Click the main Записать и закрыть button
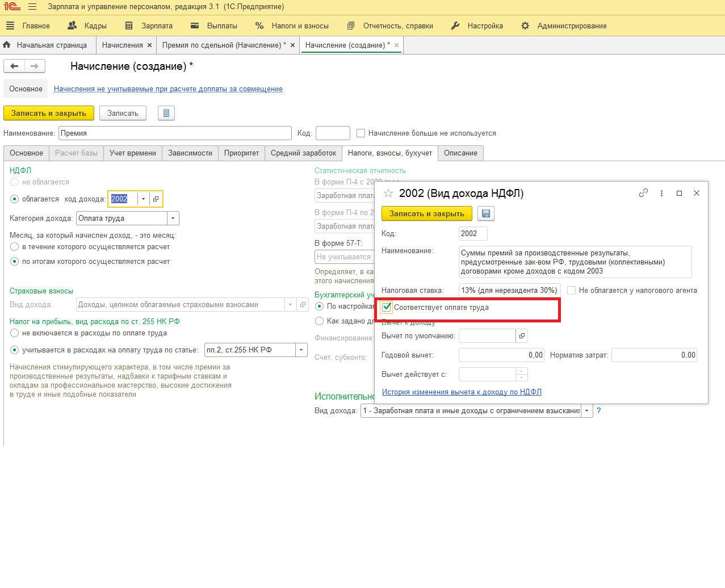 coord(49,114)
